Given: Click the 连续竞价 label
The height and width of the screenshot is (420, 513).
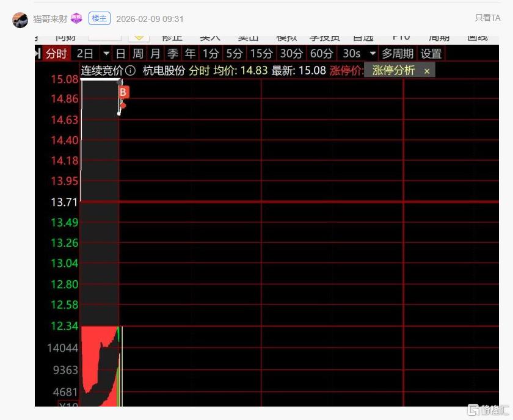Looking at the screenshot, I should pos(102,71).
